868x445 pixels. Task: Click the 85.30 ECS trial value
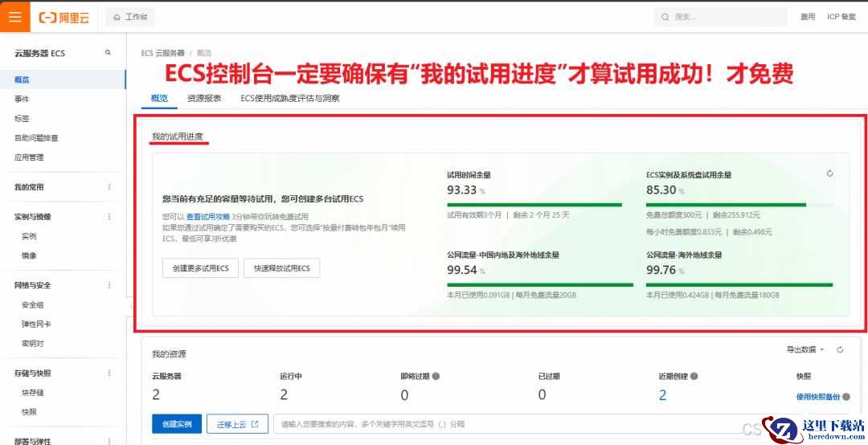click(661, 190)
